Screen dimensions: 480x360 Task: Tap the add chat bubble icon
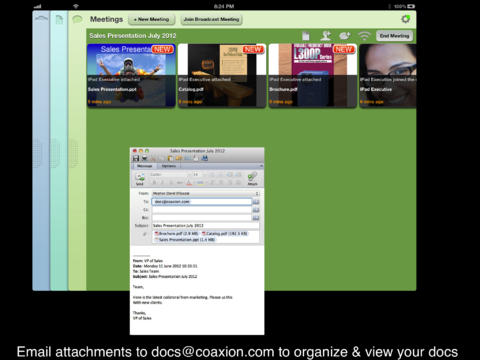coord(345,36)
